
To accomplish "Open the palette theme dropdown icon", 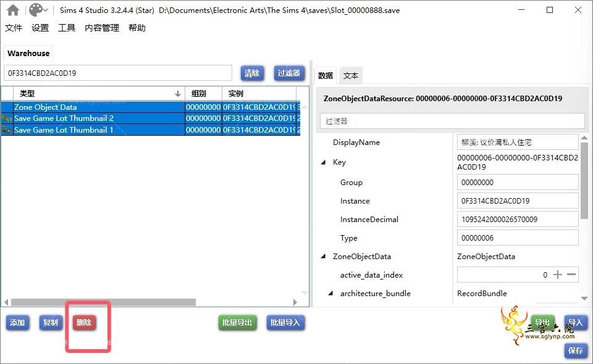I will [x=38, y=10].
